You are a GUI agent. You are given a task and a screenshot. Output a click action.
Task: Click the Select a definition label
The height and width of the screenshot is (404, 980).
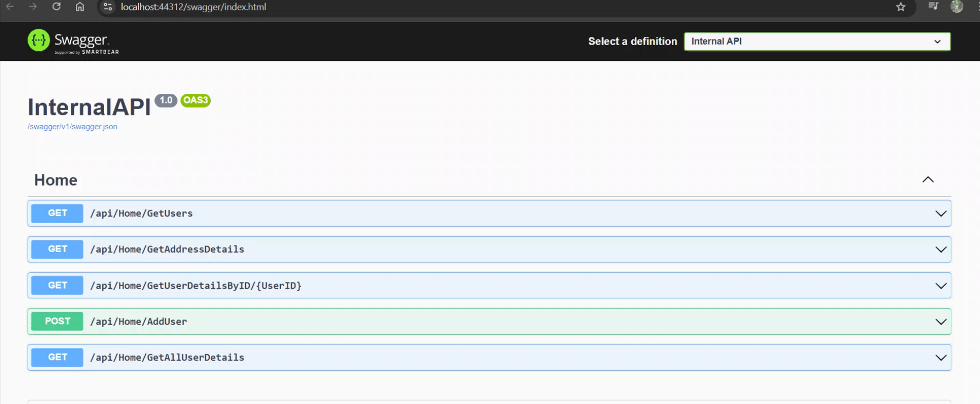tap(632, 42)
